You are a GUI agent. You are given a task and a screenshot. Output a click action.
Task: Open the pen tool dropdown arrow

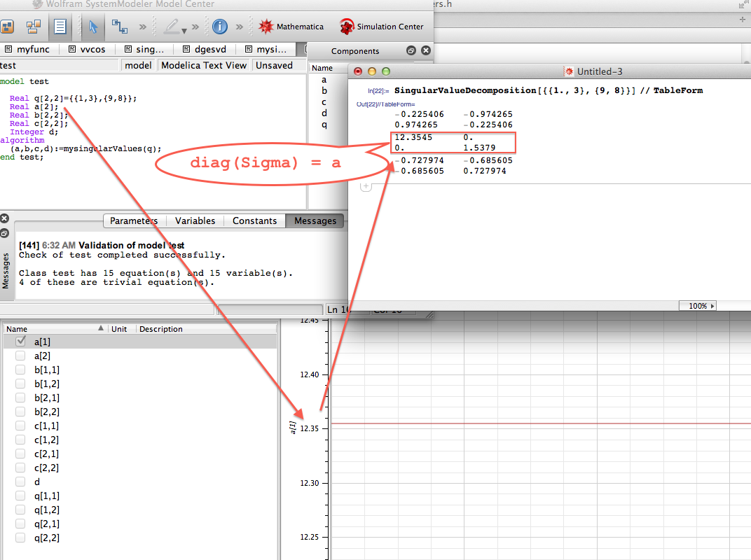[184, 31]
